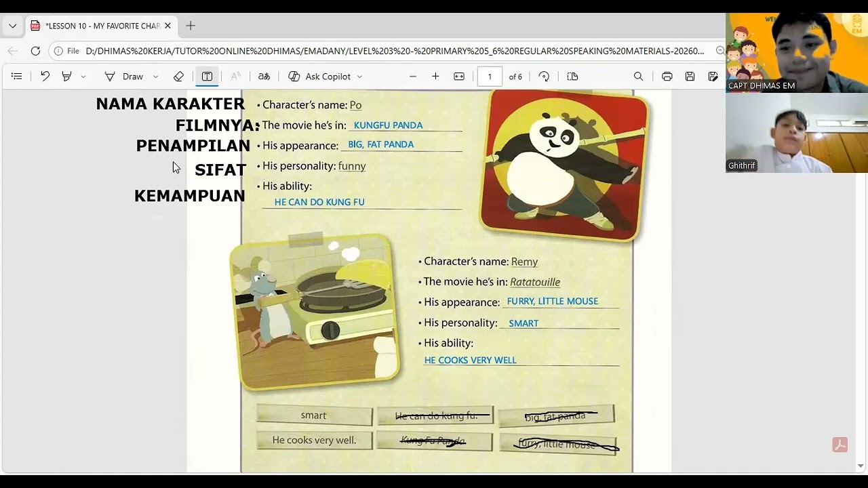Viewport: 868px width, 488px height.
Task: Click the 'BIG, FAT PANDA' answer text
Action: point(380,144)
